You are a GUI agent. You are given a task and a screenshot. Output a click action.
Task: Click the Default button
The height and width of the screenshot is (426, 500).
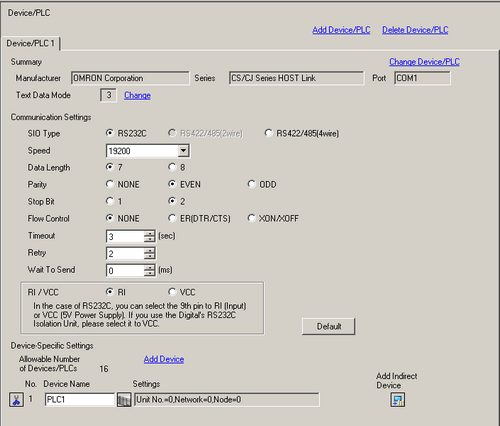click(329, 326)
